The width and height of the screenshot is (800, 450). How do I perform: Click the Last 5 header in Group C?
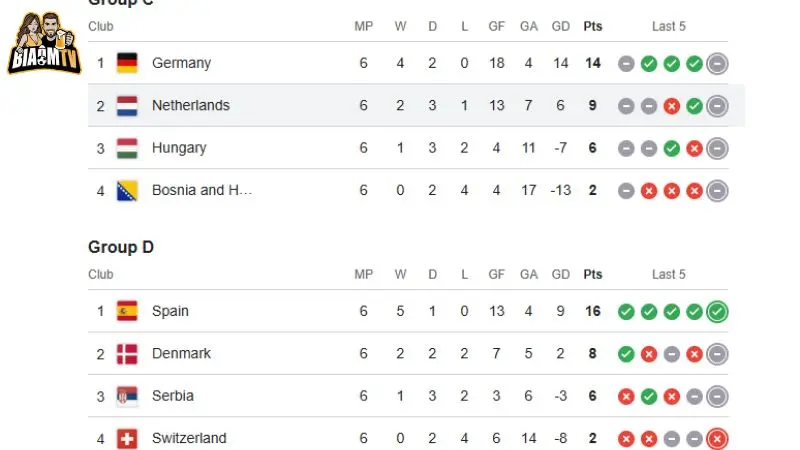pyautogui.click(x=668, y=27)
